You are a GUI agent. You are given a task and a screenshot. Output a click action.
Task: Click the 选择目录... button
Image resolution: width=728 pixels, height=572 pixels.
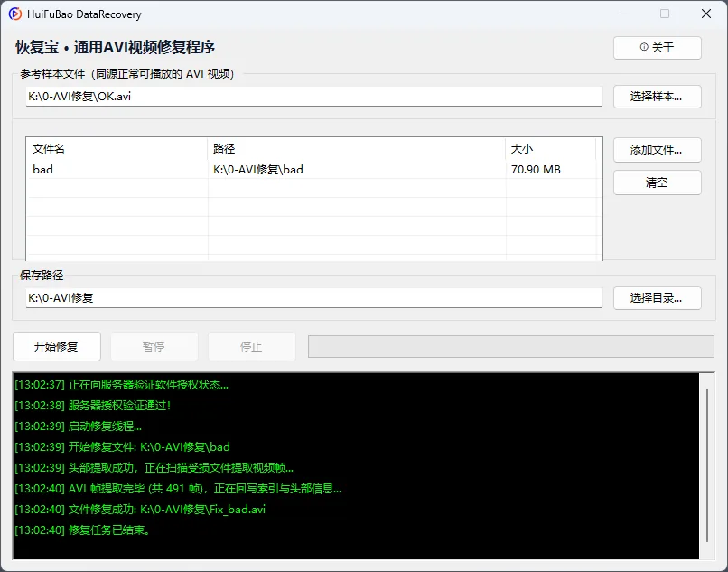[657, 298]
